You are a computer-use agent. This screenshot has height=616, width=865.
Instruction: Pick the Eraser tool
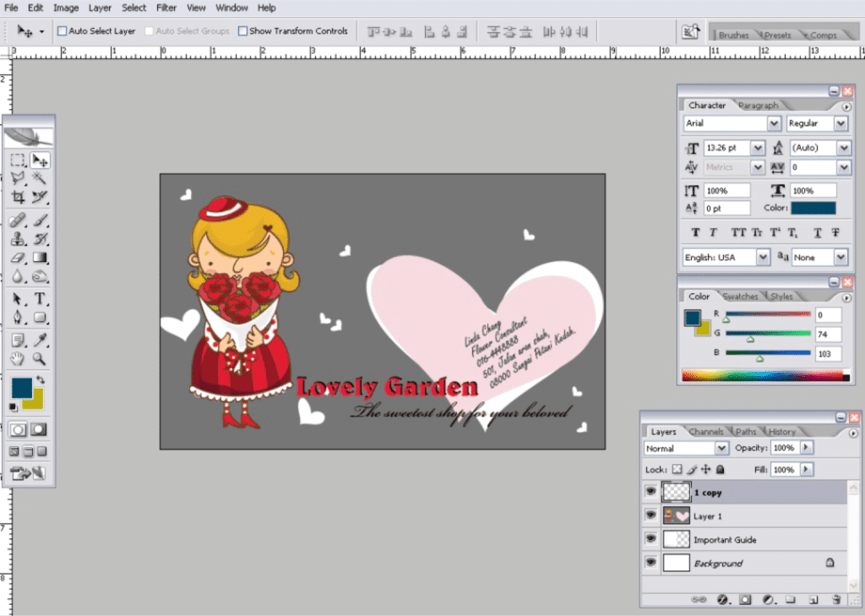pos(18,258)
